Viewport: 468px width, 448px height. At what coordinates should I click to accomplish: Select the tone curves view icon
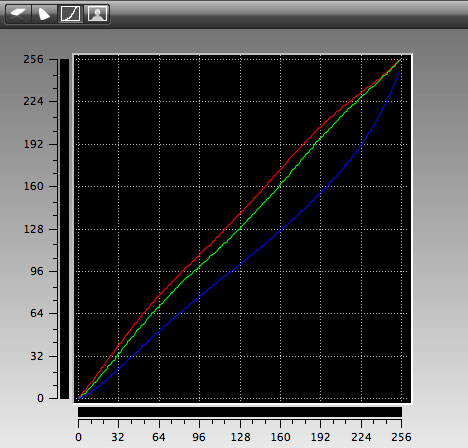tap(70, 14)
